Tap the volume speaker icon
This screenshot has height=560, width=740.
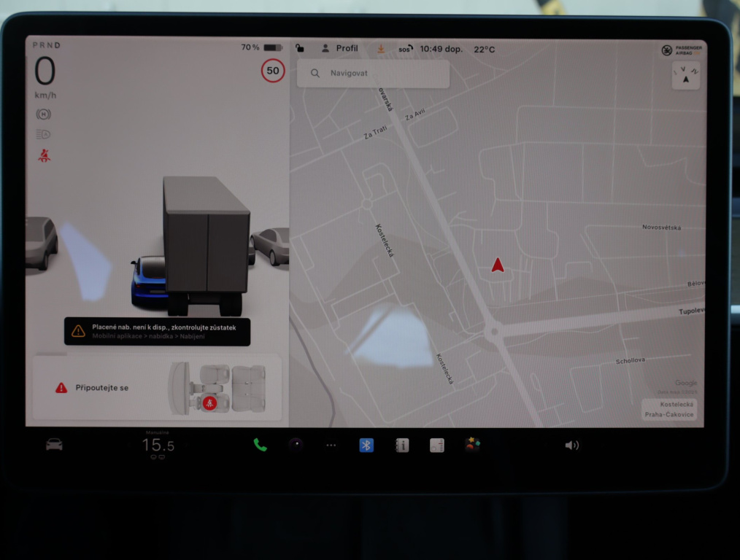click(x=571, y=445)
